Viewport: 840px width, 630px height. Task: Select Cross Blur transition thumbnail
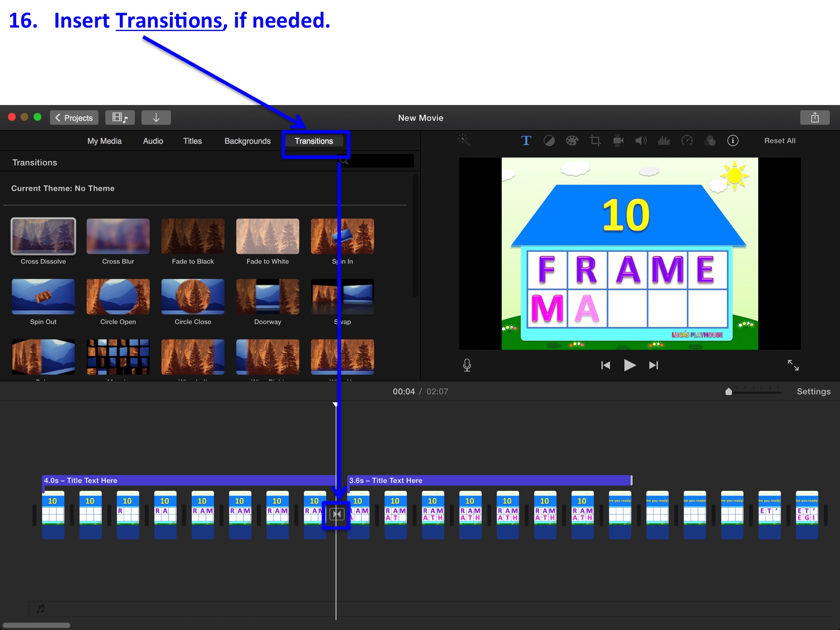[118, 236]
